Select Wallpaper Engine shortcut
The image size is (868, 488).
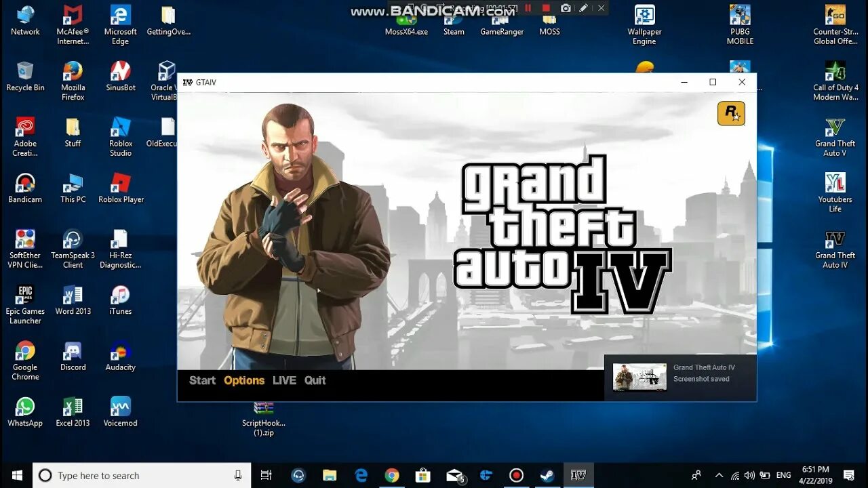coord(644,25)
